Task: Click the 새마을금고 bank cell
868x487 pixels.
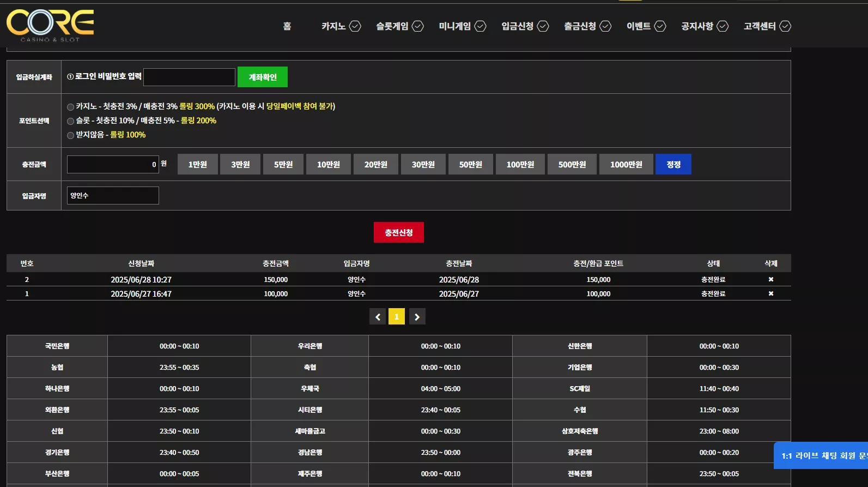Action: click(x=310, y=431)
